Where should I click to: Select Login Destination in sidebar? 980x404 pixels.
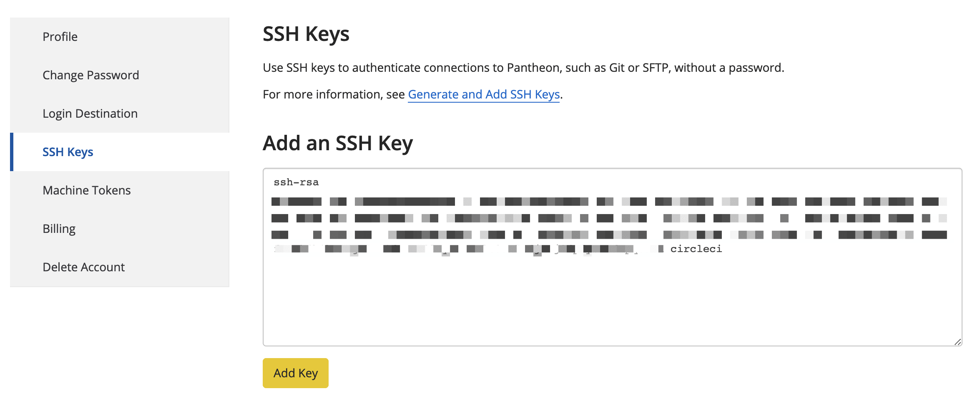90,114
